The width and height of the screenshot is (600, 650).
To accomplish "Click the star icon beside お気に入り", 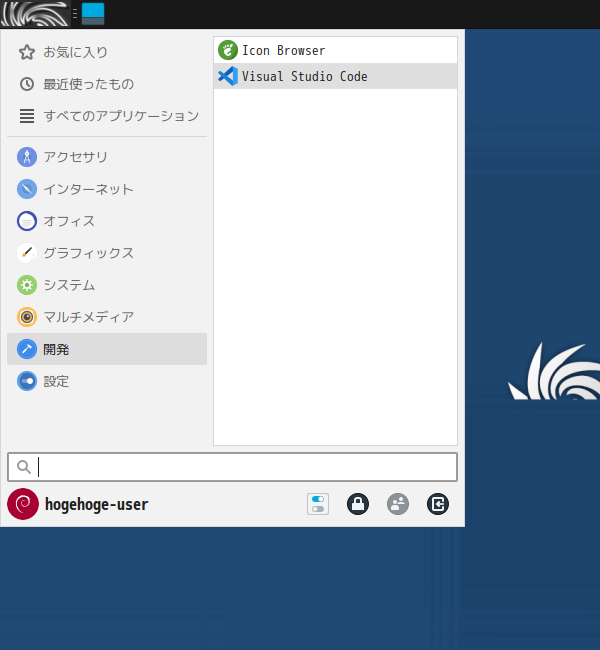I will [27, 52].
